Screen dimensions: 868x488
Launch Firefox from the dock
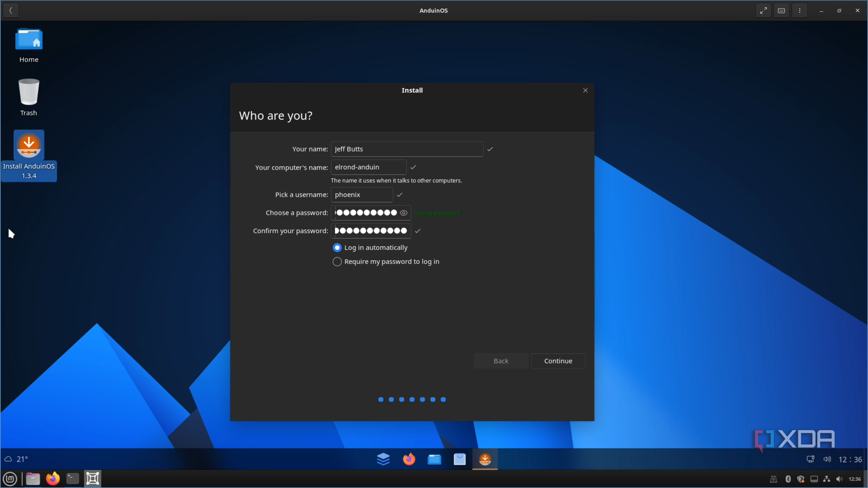(409, 459)
